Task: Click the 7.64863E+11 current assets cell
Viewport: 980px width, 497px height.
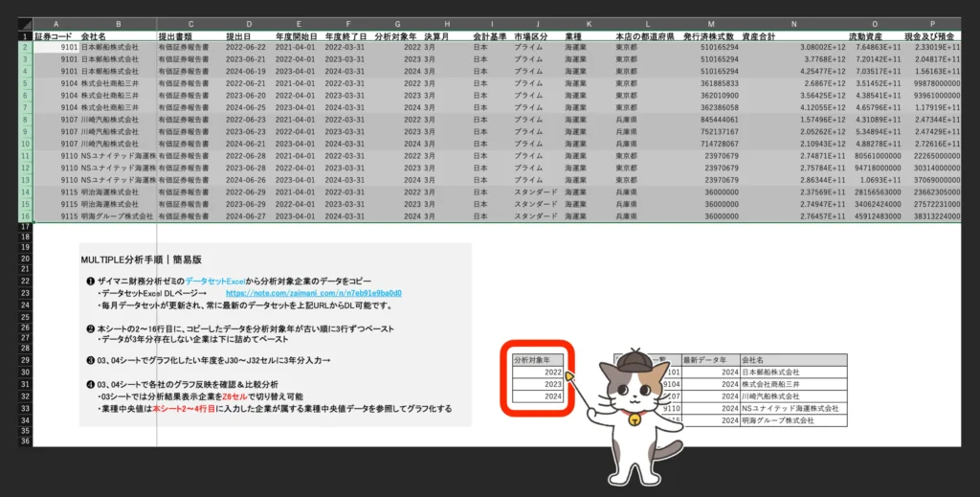Action: pyautogui.click(x=875, y=47)
